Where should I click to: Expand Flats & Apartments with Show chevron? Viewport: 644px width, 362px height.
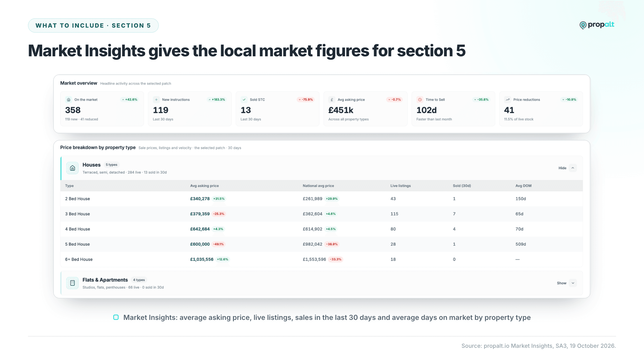click(x=573, y=283)
